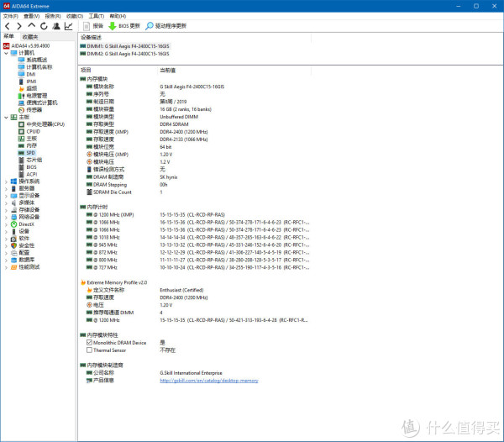Viewport: 504px width, 442px height.
Task: Open the 报告(R) menu
Action: point(53,16)
